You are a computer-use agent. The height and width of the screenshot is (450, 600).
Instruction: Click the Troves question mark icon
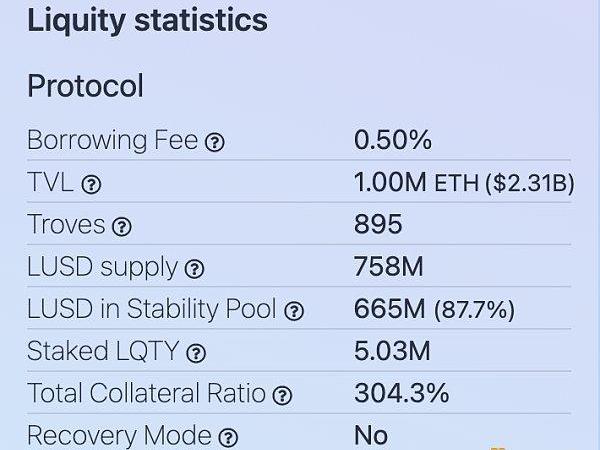[x=122, y=227]
